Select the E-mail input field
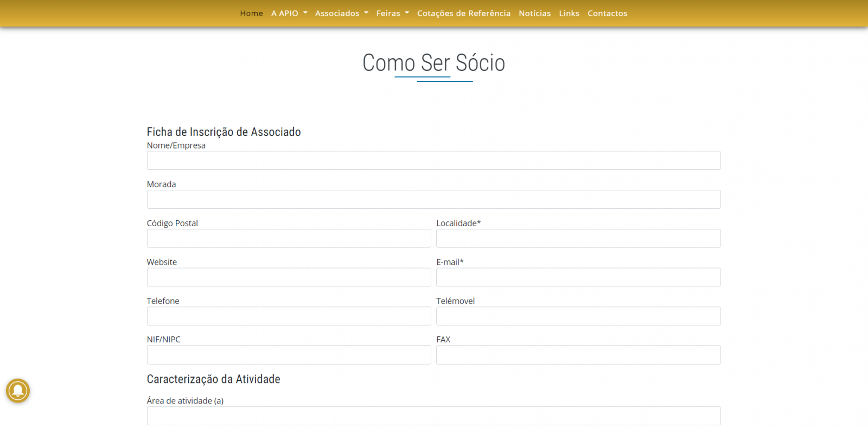The image size is (868, 428). 578,277
